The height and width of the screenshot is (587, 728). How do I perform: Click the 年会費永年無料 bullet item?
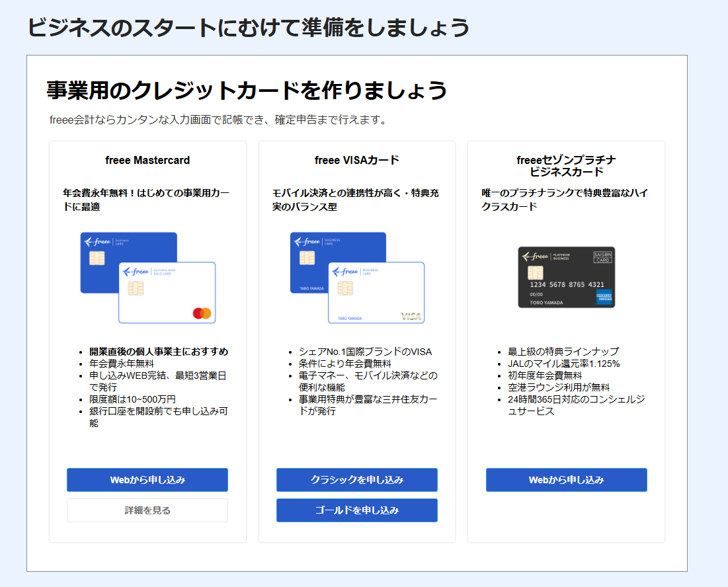122,364
